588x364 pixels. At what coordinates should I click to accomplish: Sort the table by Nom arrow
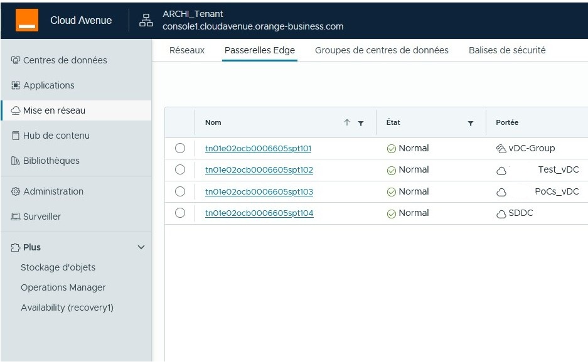[347, 123]
